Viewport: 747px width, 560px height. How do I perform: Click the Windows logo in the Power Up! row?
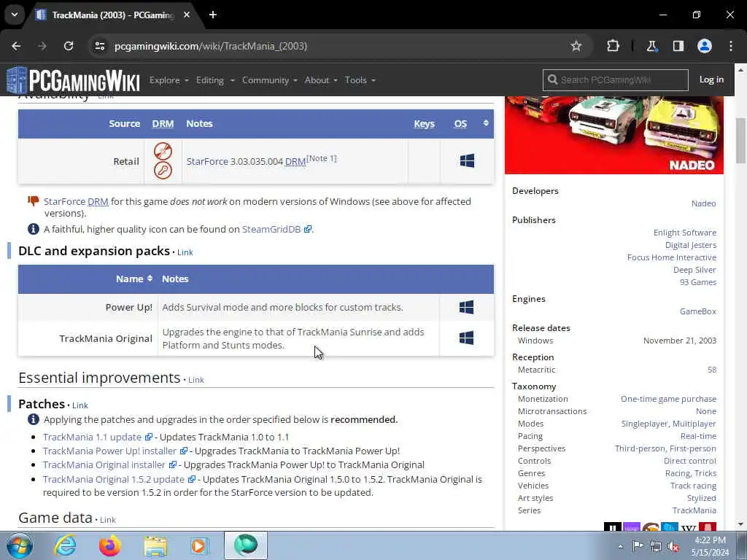pyautogui.click(x=466, y=307)
